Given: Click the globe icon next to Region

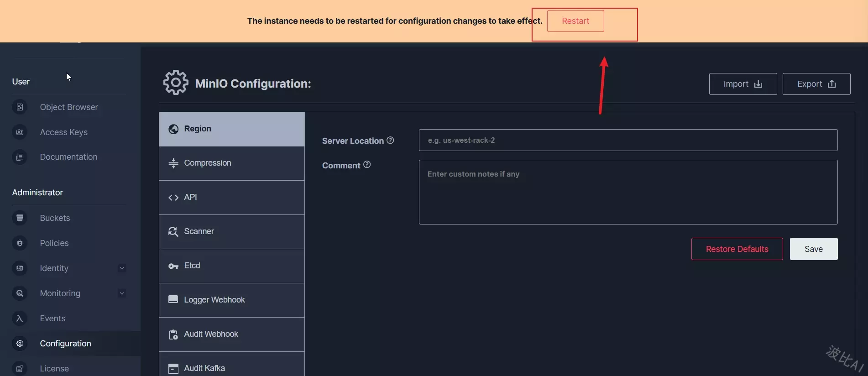Looking at the screenshot, I should pos(173,129).
